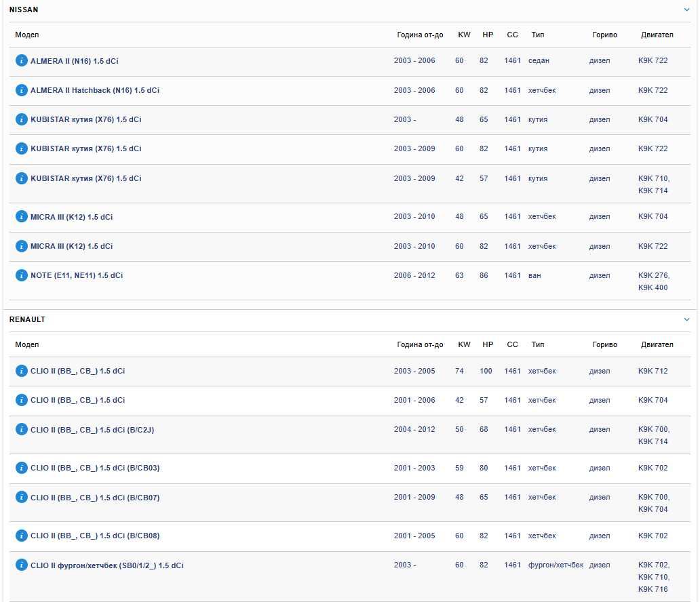
Task: Click 'Гориво' header in RENAULT table
Action: pos(605,344)
